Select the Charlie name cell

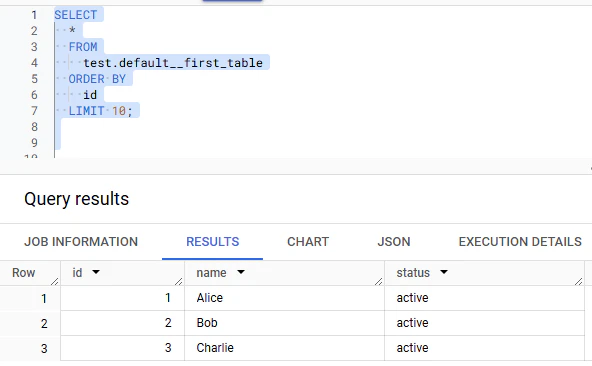point(285,348)
